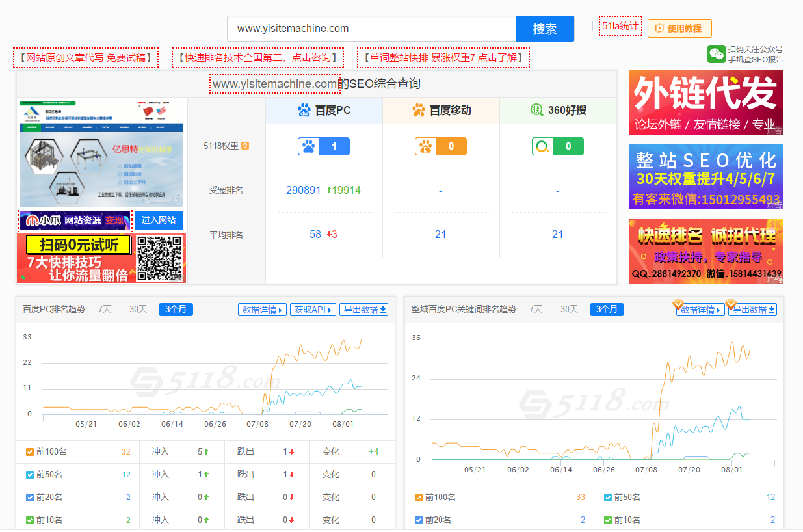Click the red arrow in 前100名 跌出 cell
Image resolution: width=803 pixels, height=532 pixels.
point(291,451)
